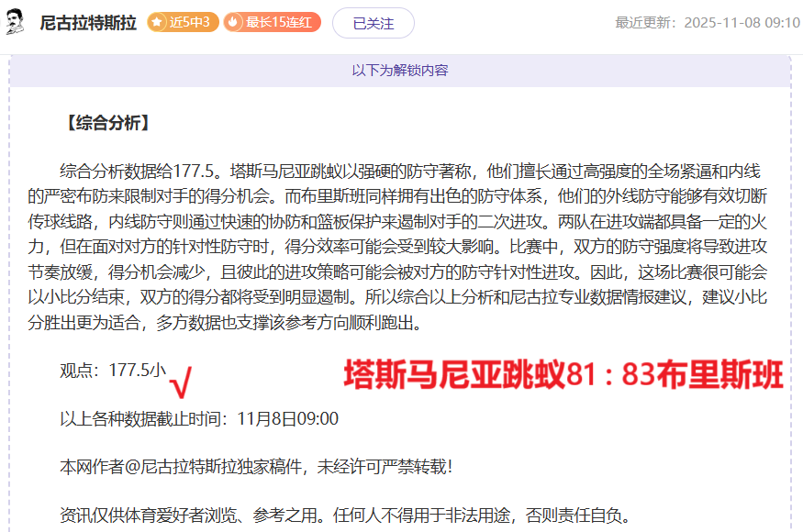Click the 以下为解锁内容 banner
The image size is (803, 532).
400,70
